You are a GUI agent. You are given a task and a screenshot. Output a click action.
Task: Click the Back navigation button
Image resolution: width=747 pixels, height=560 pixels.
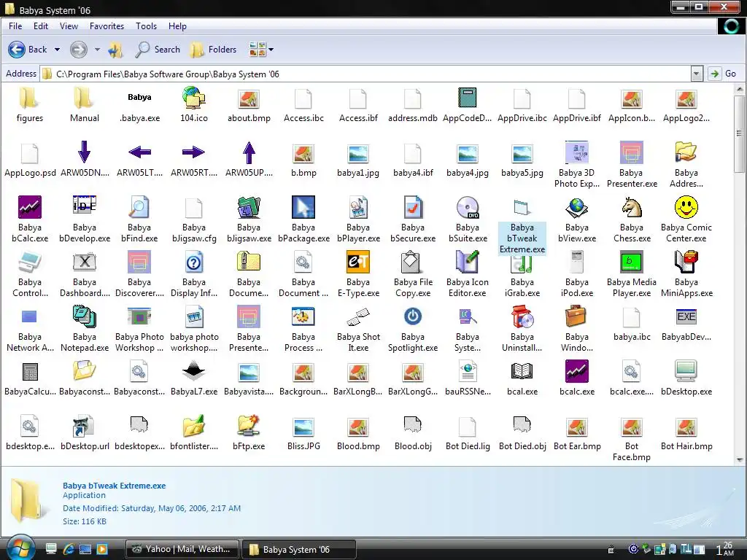pyautogui.click(x=28, y=50)
